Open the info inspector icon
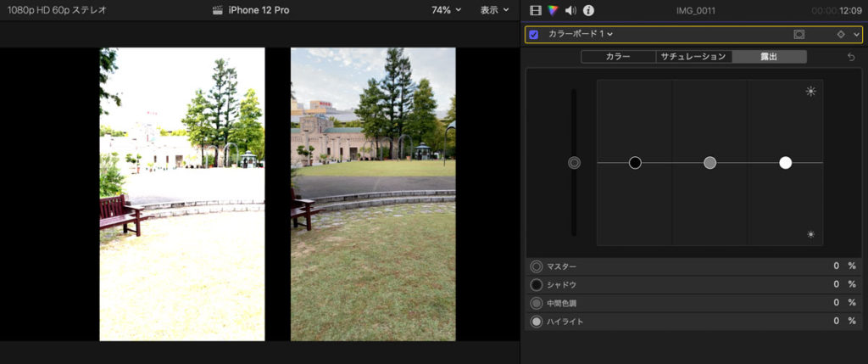This screenshot has width=868, height=364. point(588,10)
